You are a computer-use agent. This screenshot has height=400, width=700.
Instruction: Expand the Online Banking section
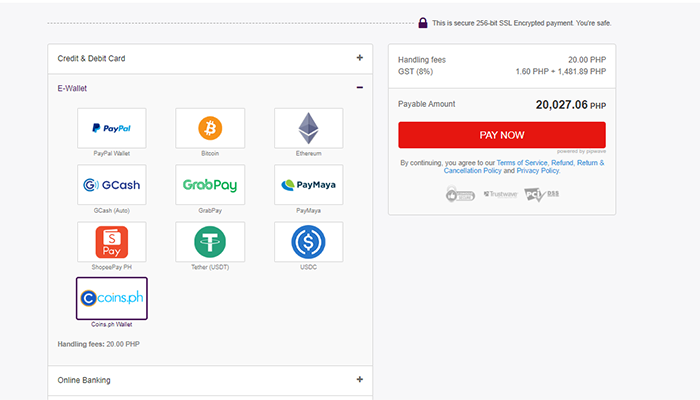tap(359, 380)
